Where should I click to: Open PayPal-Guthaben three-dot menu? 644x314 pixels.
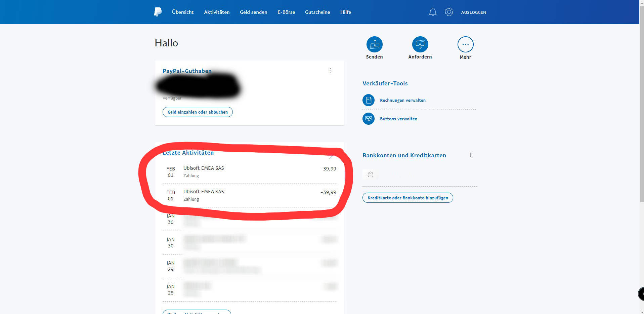point(330,71)
